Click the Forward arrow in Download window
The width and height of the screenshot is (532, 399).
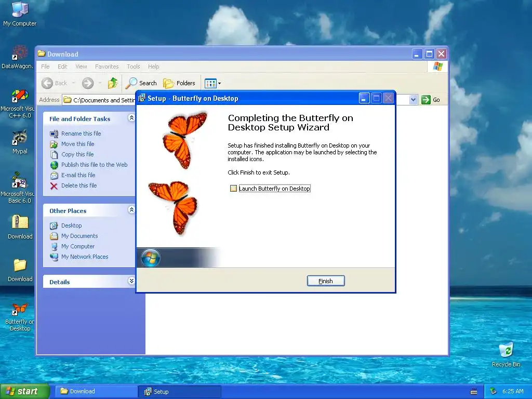[x=87, y=83]
